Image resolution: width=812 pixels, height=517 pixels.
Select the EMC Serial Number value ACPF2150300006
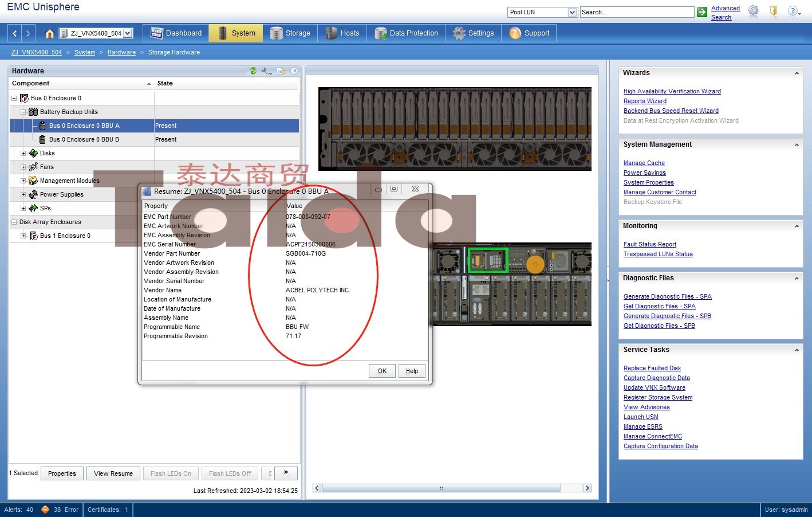310,244
